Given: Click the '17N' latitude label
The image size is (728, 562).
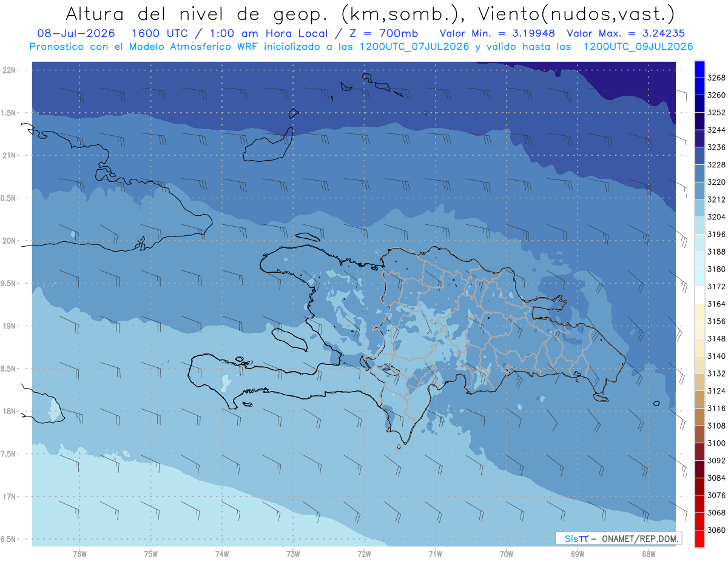Looking at the screenshot, I should coord(10,496).
